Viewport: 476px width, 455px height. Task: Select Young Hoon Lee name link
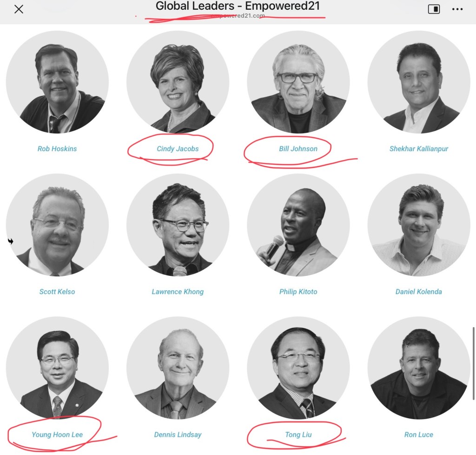(x=57, y=435)
